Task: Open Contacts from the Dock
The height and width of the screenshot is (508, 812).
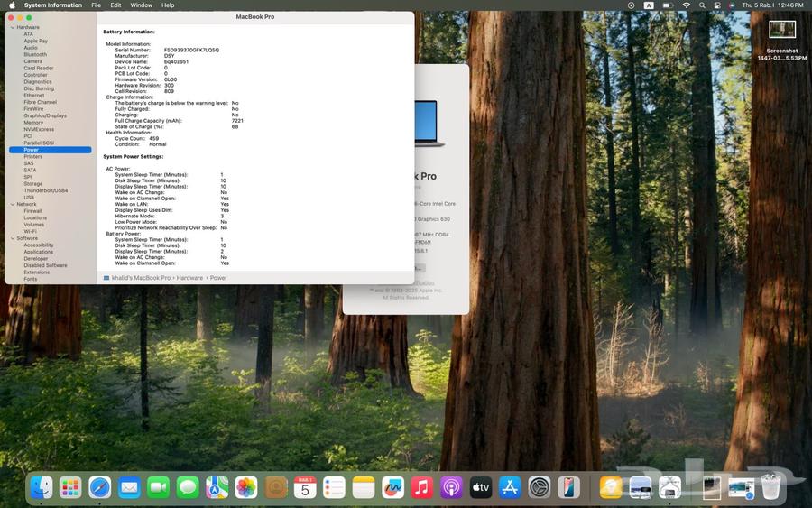Action: tap(275, 487)
